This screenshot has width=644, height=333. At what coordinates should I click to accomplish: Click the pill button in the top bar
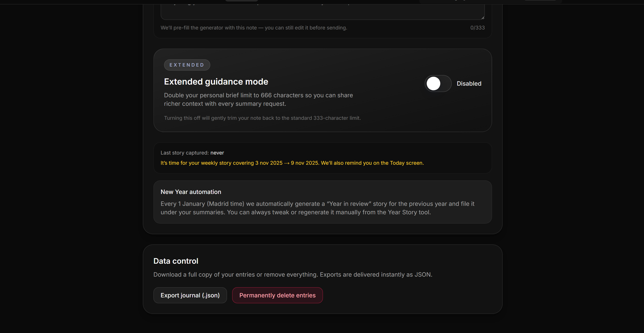click(x=241, y=1)
